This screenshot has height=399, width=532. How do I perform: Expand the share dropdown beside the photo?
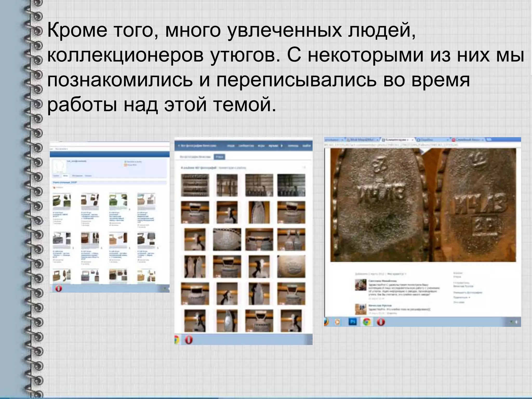tap(462, 297)
